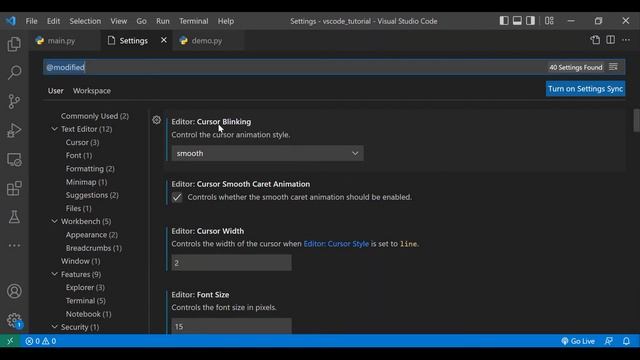Click Go Live in the status bar
Viewport: 640px width, 360px height.
pyautogui.click(x=578, y=341)
